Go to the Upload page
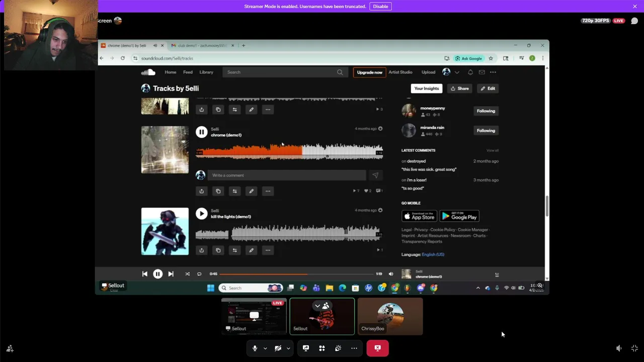This screenshot has height=362, width=644. 429,72
